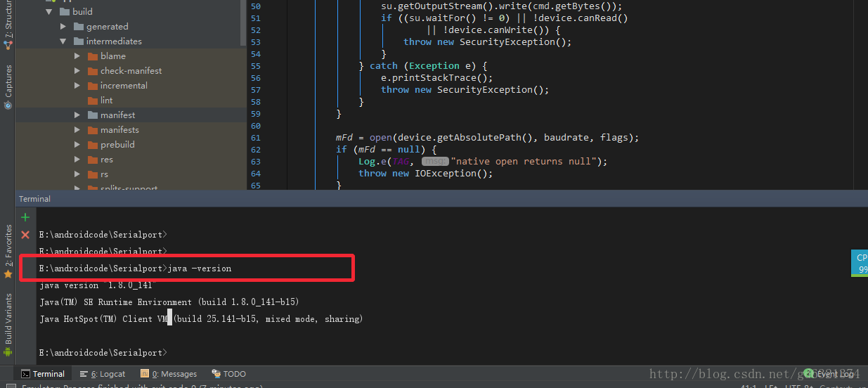Image resolution: width=868 pixels, height=388 pixels.
Task: Click the prebuild folder icon
Action: point(93,145)
